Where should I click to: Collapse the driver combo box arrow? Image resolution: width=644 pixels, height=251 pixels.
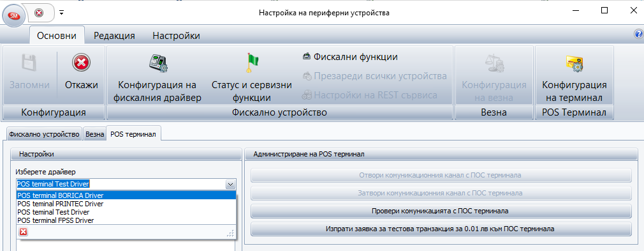tap(230, 185)
